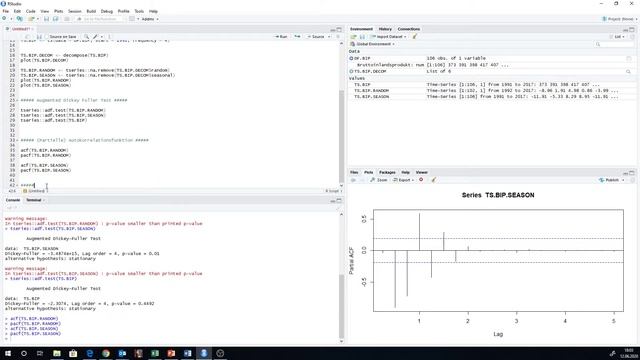Switch to the History tab
640x360 pixels.
385,29
